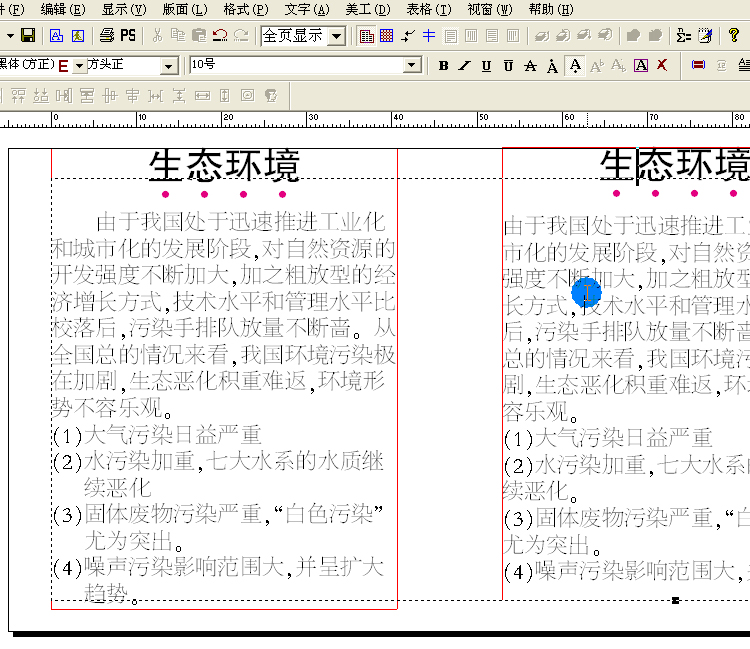Toggle strikethrough text formatting
750x649 pixels.
pos(530,66)
